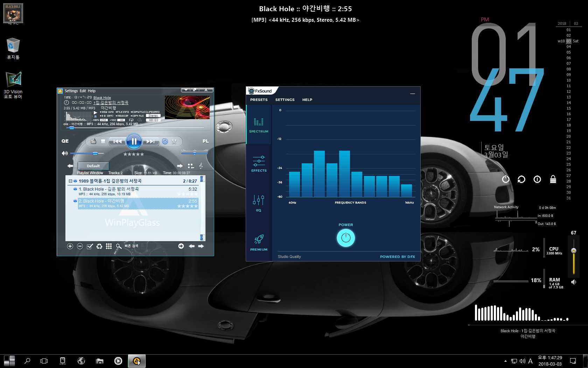Click the lock padlock widget icon
Image resolution: width=588 pixels, height=368 pixels.
[553, 179]
